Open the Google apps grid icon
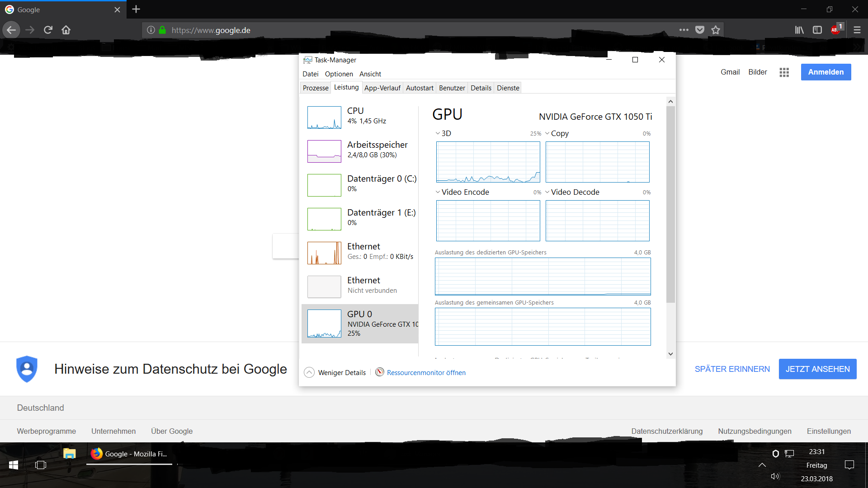Viewport: 868px width, 488px height. click(784, 72)
